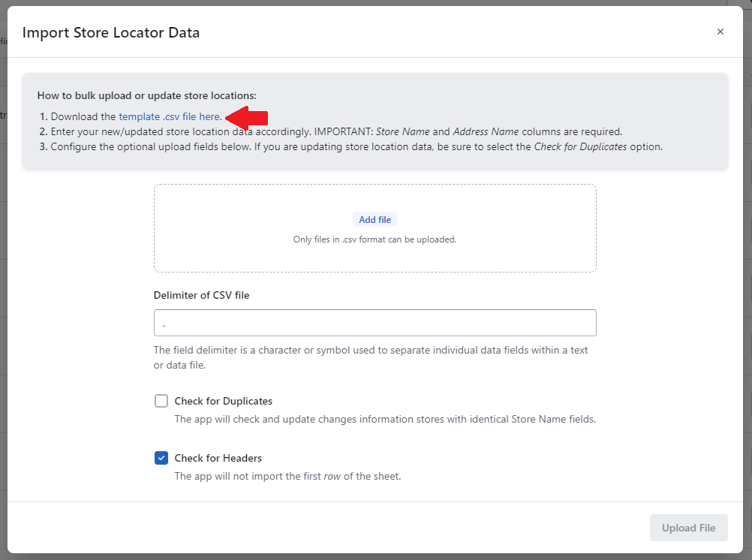Click step 2 about required Store Name columns
The image size is (752, 560).
tap(336, 131)
